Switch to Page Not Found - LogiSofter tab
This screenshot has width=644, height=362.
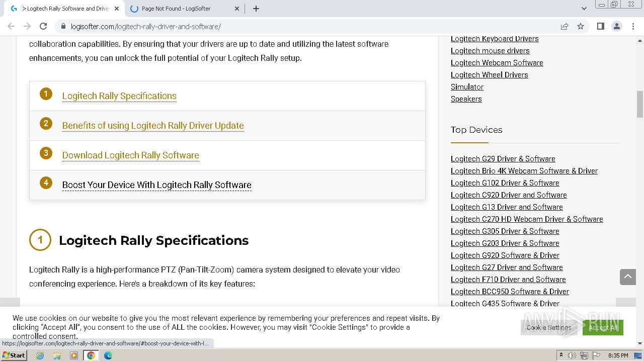(185, 9)
